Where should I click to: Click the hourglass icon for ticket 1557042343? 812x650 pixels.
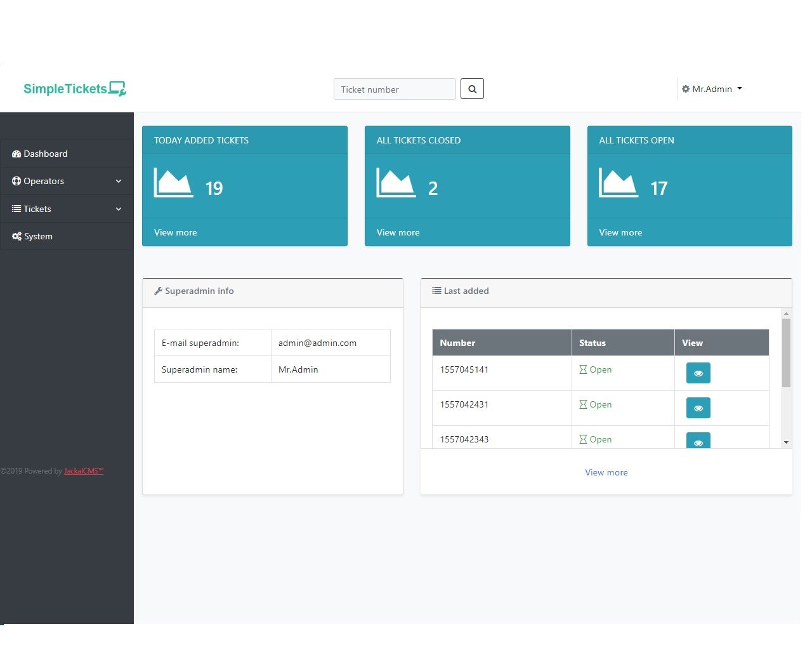click(x=583, y=439)
